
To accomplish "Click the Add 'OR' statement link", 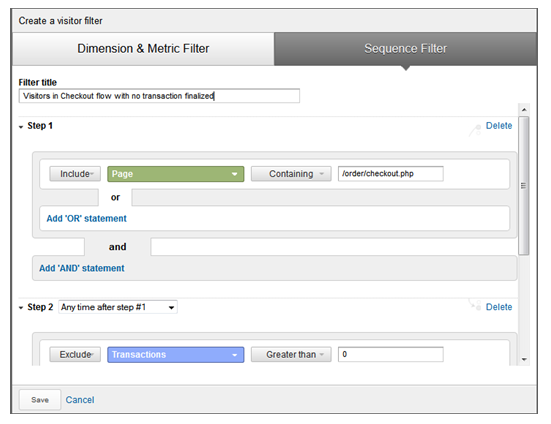I will click(86, 218).
